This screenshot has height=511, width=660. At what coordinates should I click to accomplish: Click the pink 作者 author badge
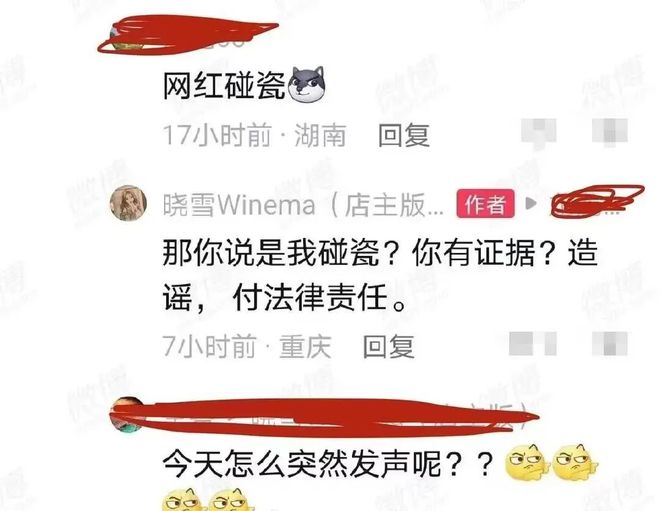coord(486,204)
